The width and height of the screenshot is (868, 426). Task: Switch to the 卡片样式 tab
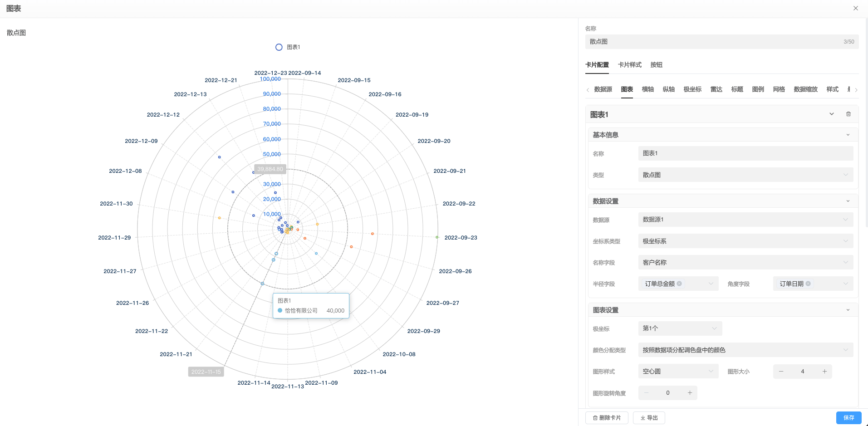629,65
